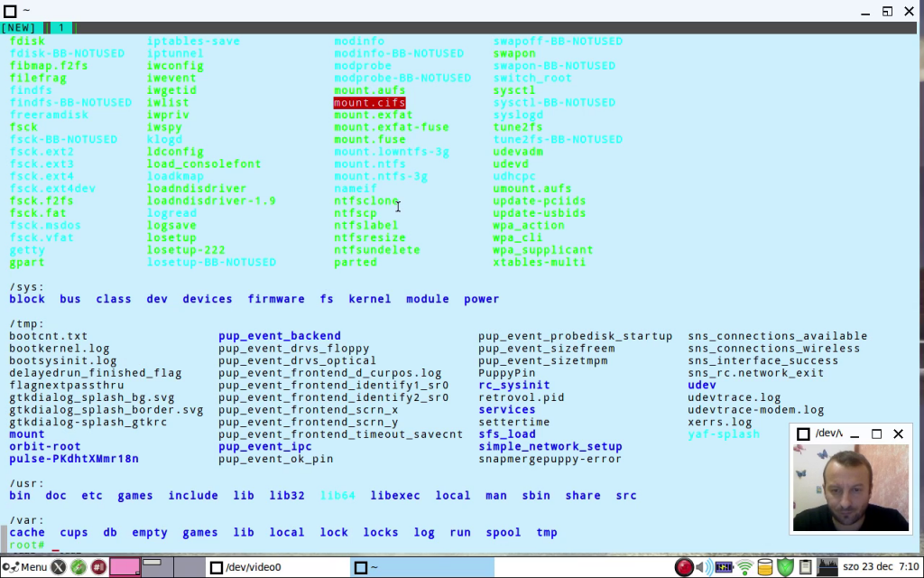Click the battery status tray icon
The image size is (924, 578).
click(724, 567)
